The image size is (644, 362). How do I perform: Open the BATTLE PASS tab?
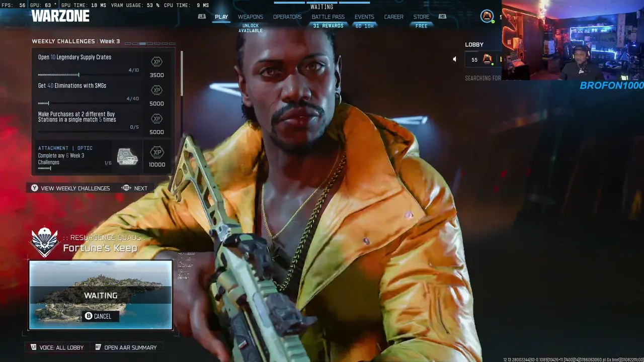(x=328, y=17)
